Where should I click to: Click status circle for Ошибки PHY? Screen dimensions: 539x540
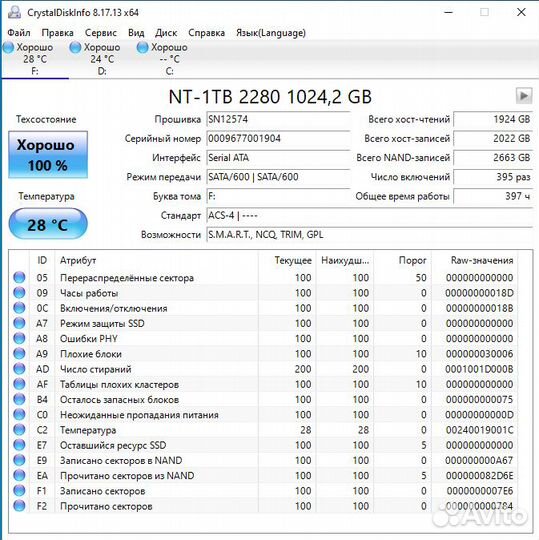[x=19, y=338]
